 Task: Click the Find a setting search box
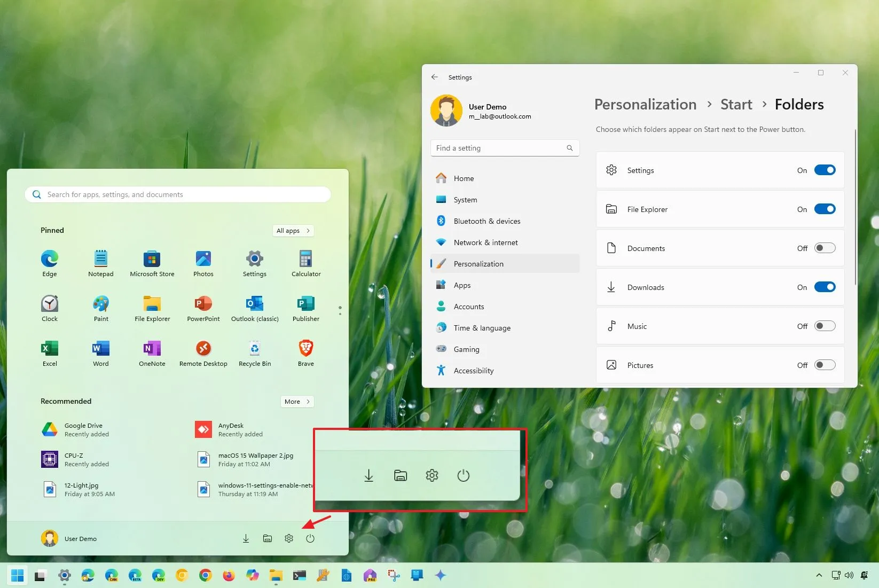504,148
